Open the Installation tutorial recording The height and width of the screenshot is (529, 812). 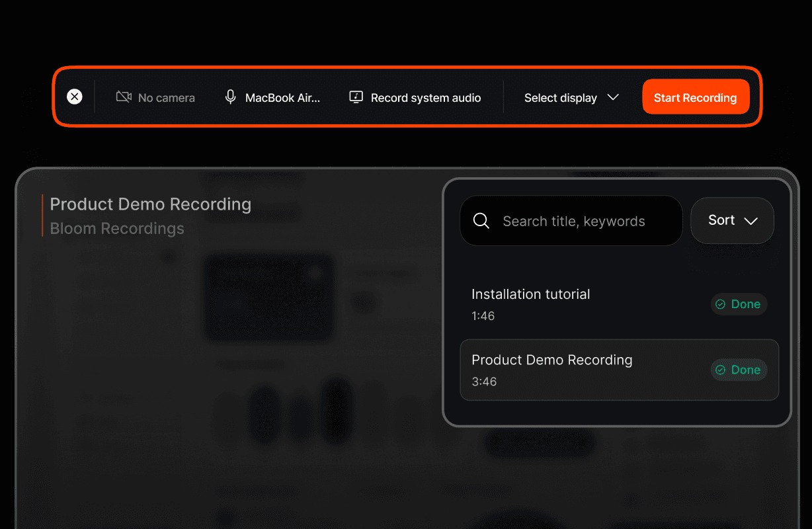pyautogui.click(x=619, y=304)
